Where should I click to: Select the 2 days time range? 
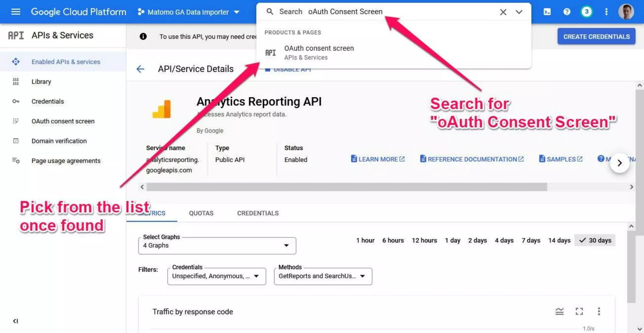click(x=477, y=240)
